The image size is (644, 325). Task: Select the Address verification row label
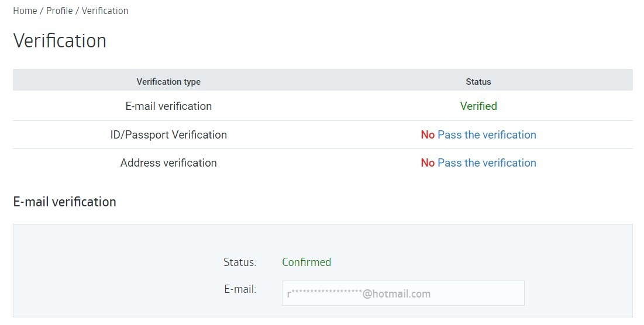168,163
